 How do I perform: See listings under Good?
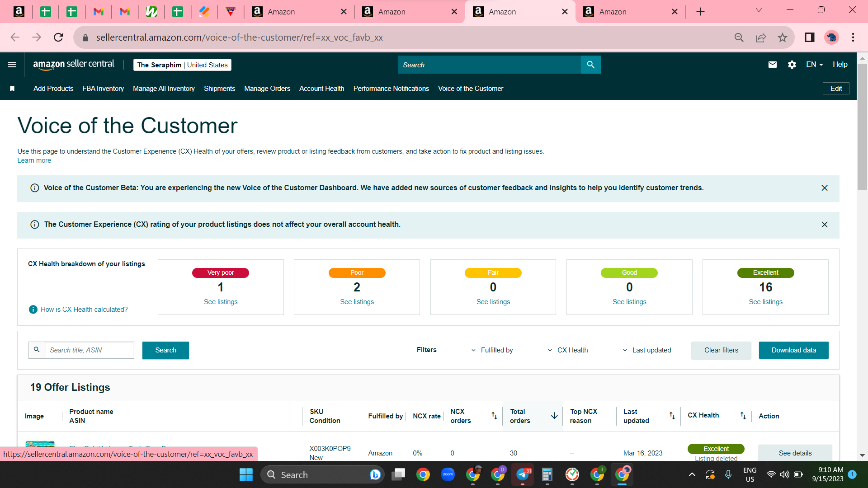[629, 302]
